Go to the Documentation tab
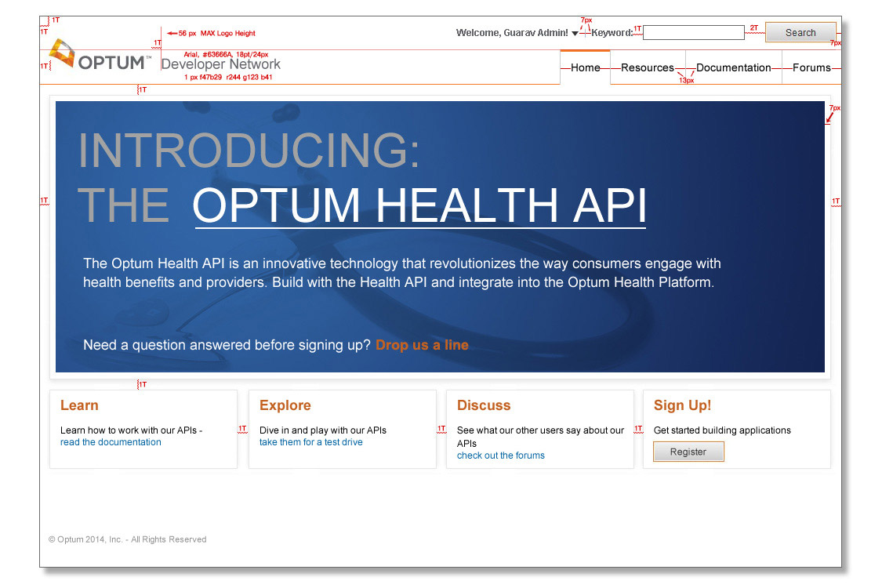 tap(733, 67)
